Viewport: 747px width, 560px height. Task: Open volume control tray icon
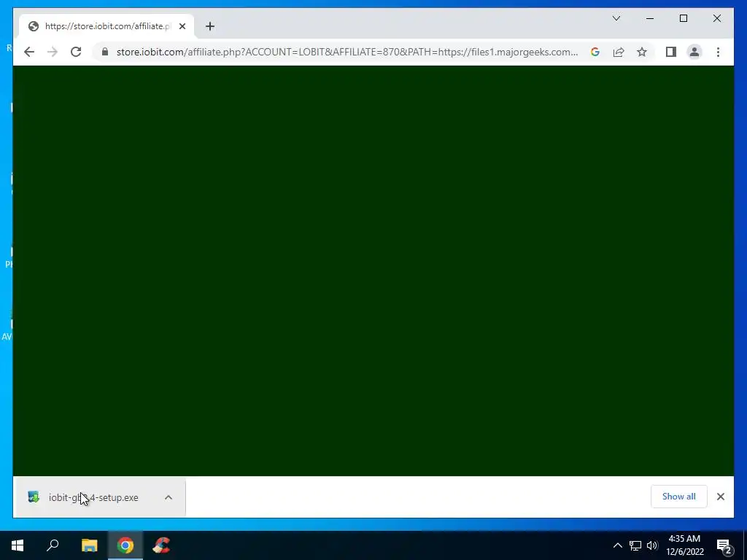tap(652, 545)
